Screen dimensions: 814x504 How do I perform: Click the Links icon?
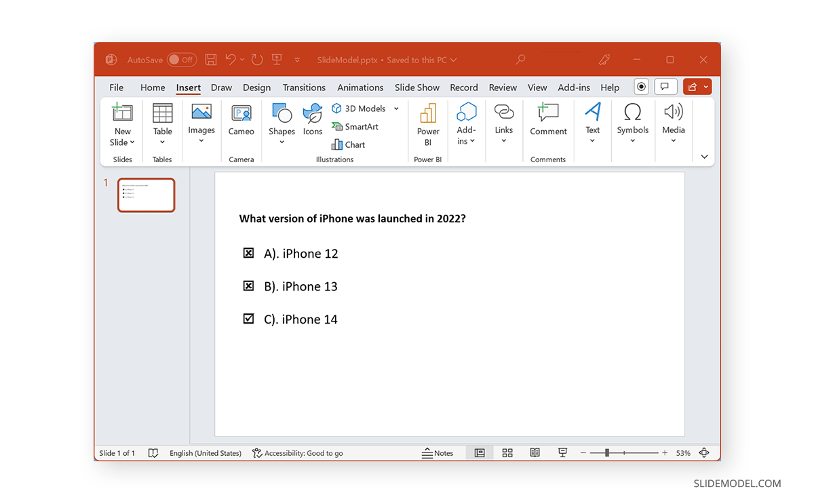click(x=504, y=112)
